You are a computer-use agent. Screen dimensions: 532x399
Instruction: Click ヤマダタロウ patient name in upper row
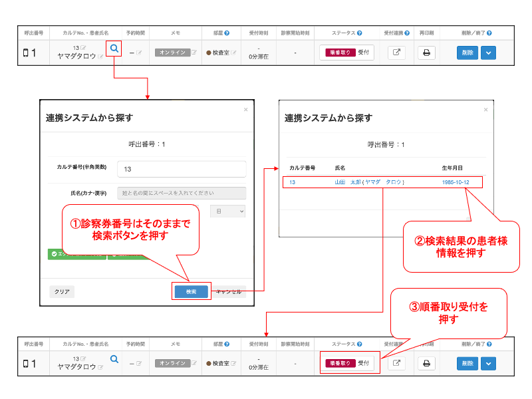[76, 57]
